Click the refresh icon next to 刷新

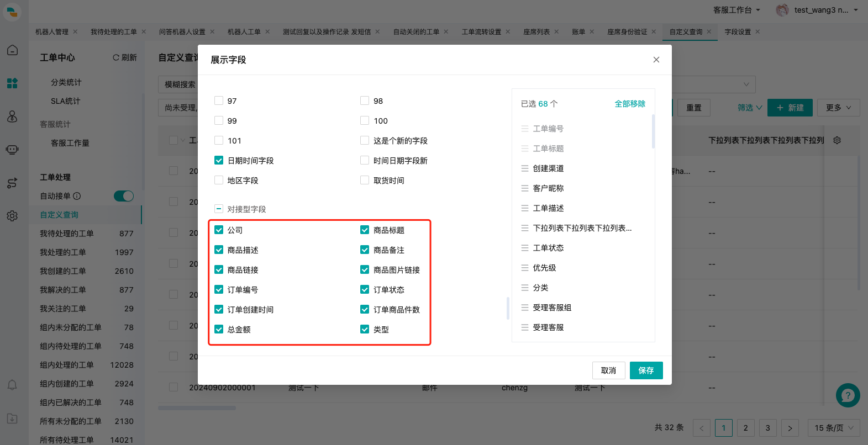click(116, 57)
